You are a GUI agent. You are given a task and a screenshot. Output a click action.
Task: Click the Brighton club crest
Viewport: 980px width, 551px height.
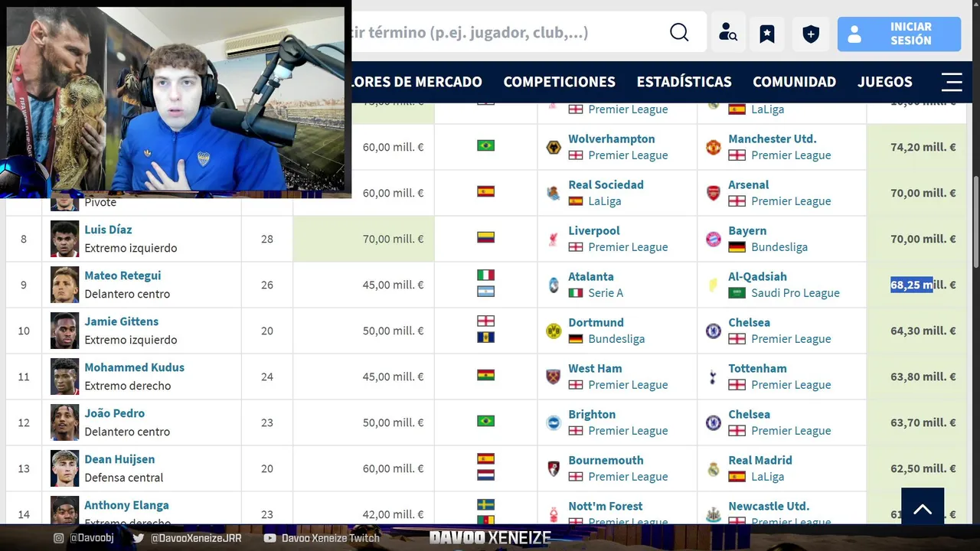click(x=554, y=422)
